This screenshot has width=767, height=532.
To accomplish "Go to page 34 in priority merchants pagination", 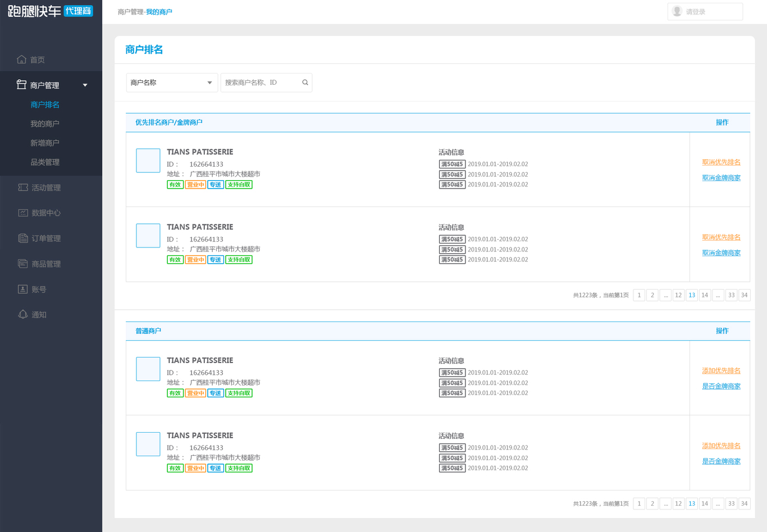I will [x=745, y=295].
